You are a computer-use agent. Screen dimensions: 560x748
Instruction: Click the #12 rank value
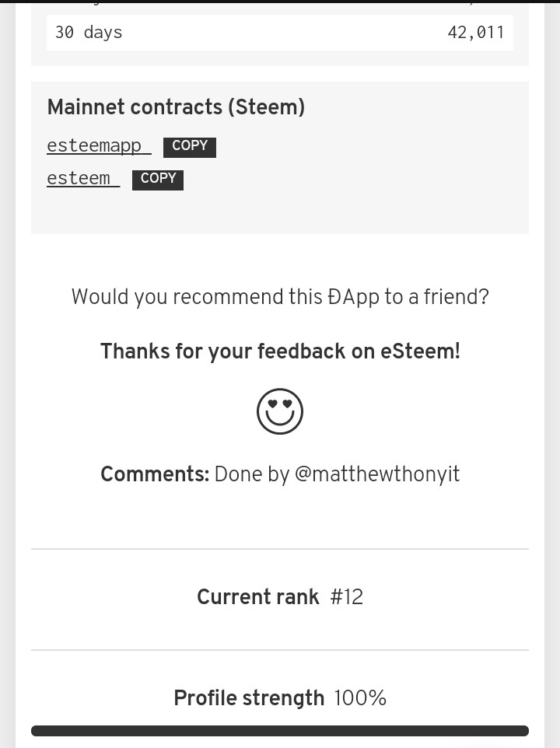(x=347, y=597)
